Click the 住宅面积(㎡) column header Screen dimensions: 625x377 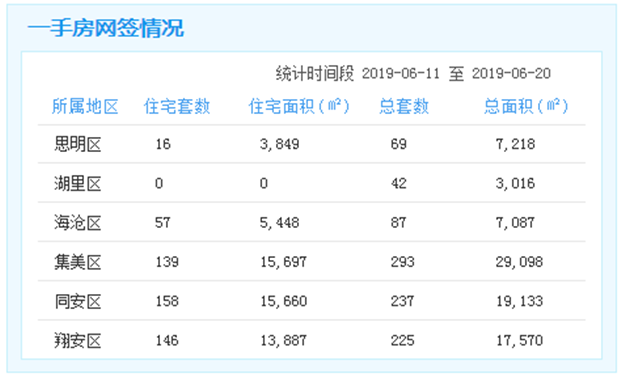(x=299, y=107)
